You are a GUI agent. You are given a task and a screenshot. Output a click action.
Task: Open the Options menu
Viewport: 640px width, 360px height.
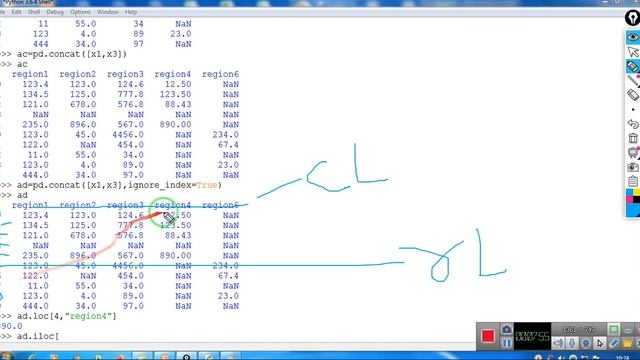pos(80,12)
